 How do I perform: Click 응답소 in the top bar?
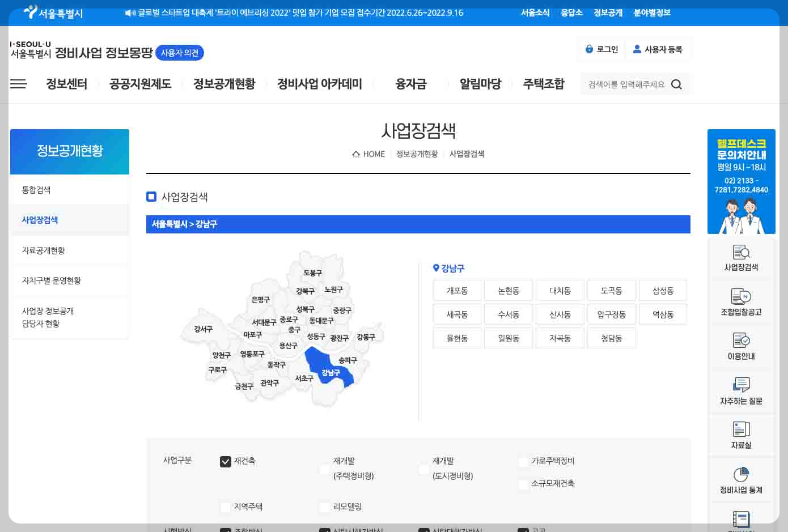pyautogui.click(x=571, y=12)
